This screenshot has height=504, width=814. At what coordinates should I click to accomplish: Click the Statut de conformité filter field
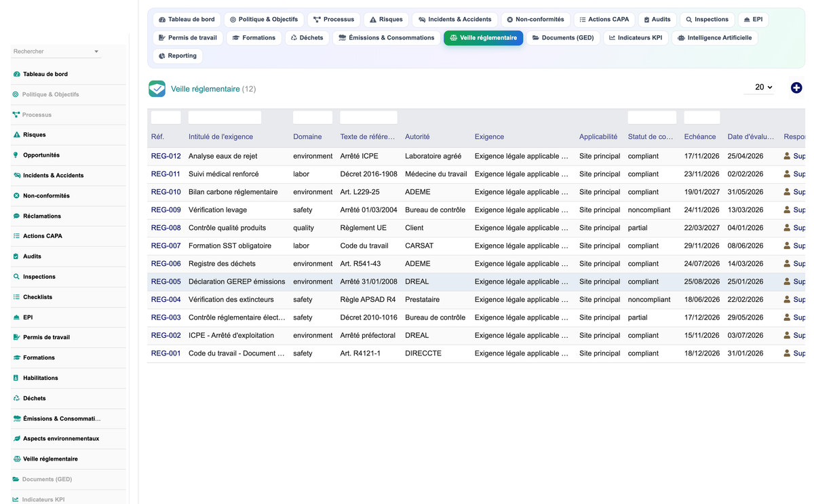coord(652,117)
